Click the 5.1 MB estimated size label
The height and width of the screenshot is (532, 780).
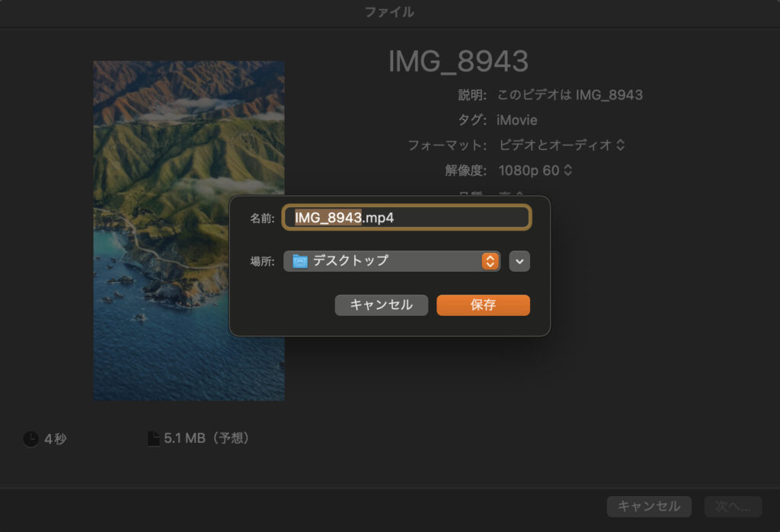coord(206,438)
